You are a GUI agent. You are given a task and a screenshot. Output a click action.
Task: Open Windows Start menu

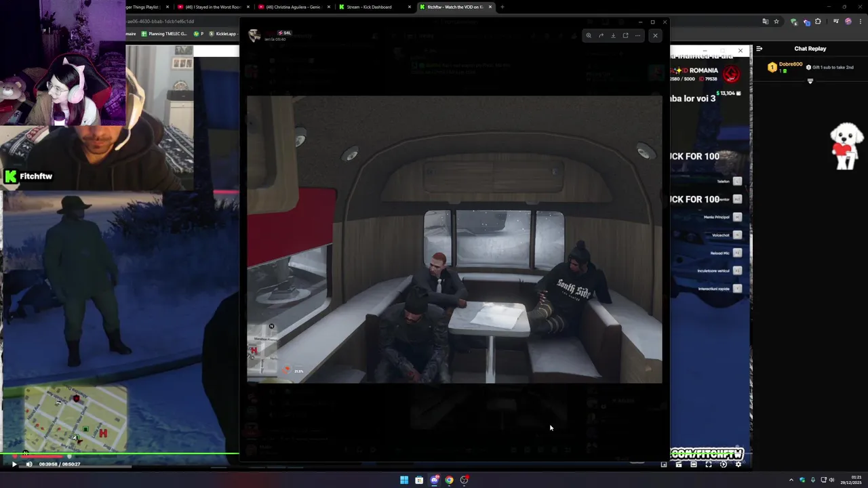(404, 480)
